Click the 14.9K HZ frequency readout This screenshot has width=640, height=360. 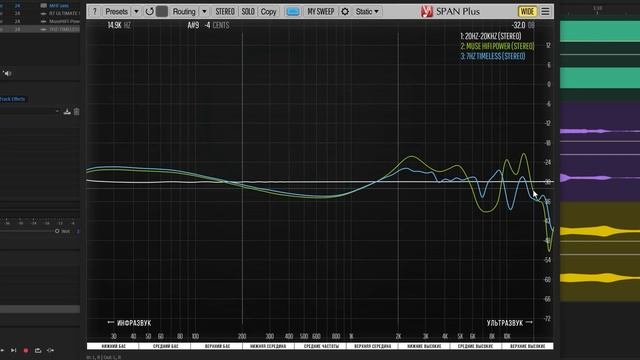click(x=119, y=25)
